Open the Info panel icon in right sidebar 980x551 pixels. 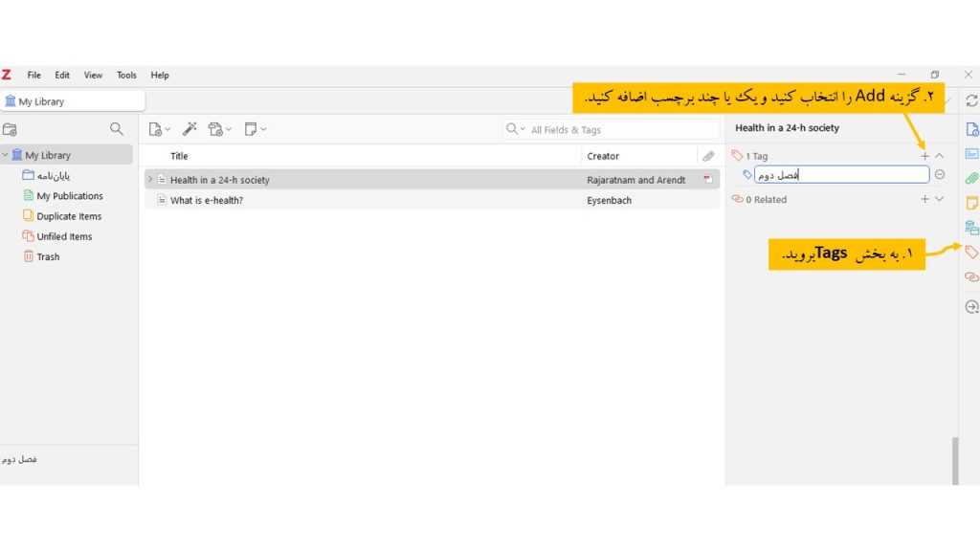[970, 128]
